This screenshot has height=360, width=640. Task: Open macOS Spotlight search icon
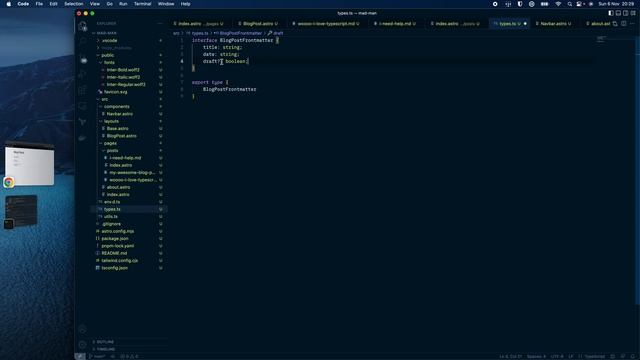[x=569, y=4]
